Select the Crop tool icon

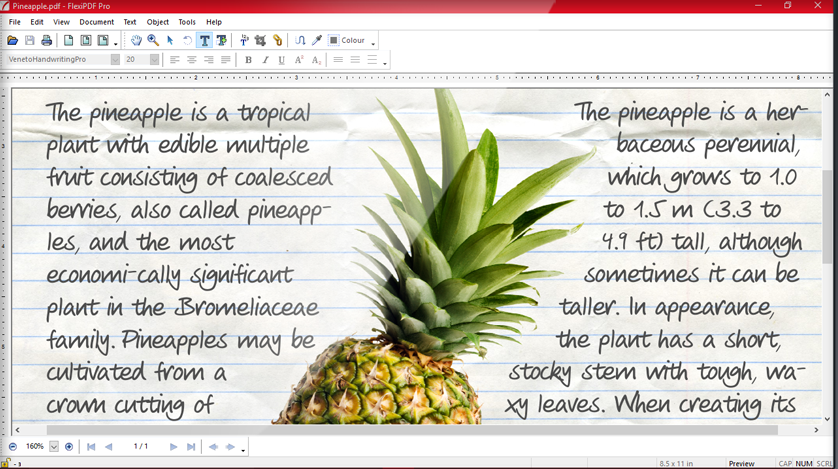[260, 40]
